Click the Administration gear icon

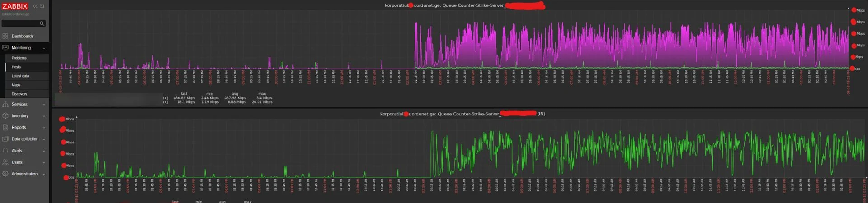[5, 174]
